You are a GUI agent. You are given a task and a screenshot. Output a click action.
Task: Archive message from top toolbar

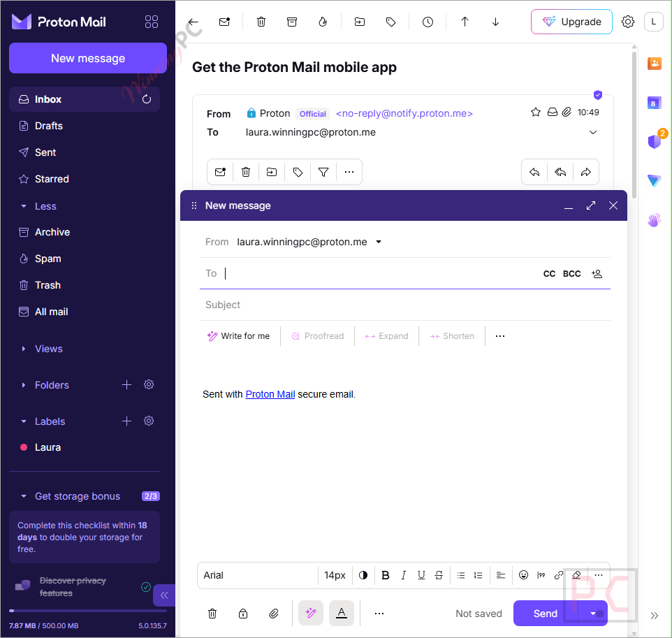click(x=292, y=22)
